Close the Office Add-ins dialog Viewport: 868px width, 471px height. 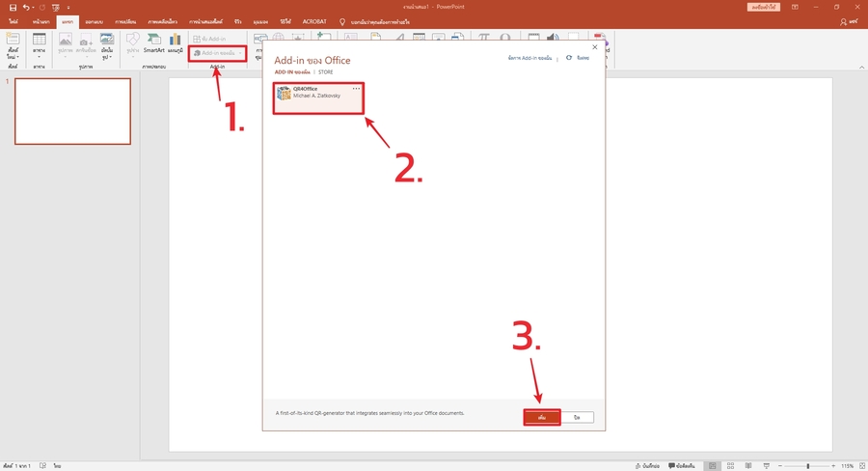[x=595, y=47]
